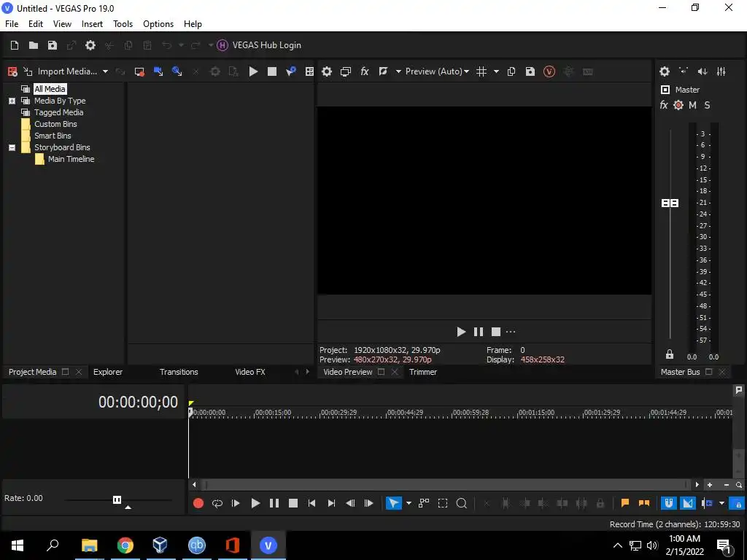Toggle the Auto Preview icon in Project Media
The width and height of the screenshot is (747, 560).
point(290,71)
